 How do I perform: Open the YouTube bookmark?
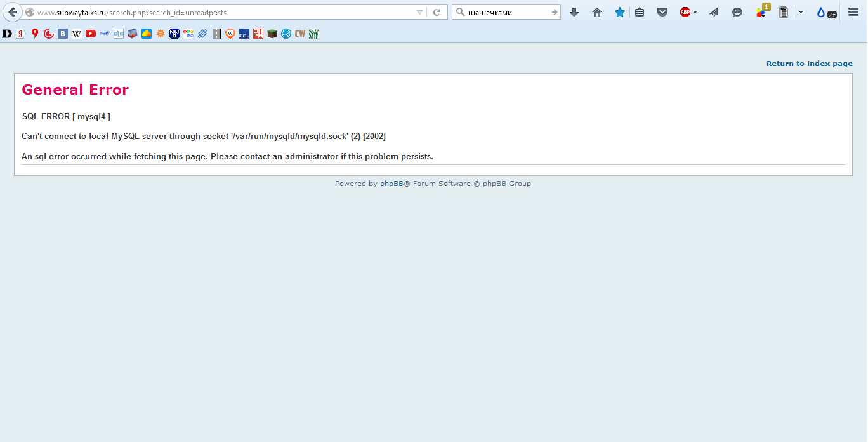coord(91,34)
